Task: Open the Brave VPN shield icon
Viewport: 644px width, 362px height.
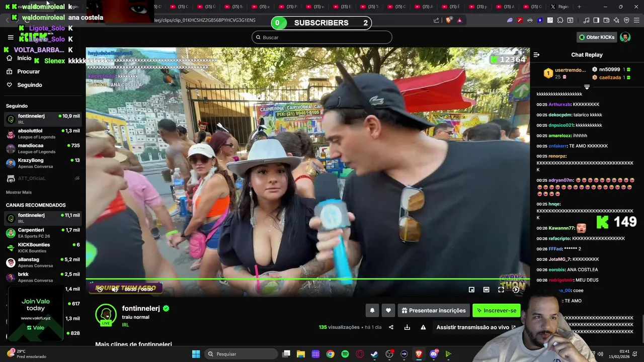Action: tap(626, 20)
